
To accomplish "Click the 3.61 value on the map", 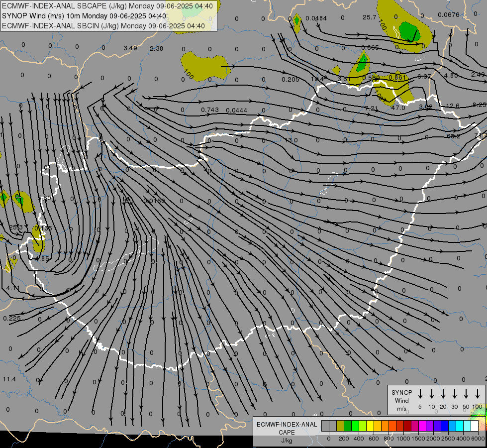I will point(344,79).
